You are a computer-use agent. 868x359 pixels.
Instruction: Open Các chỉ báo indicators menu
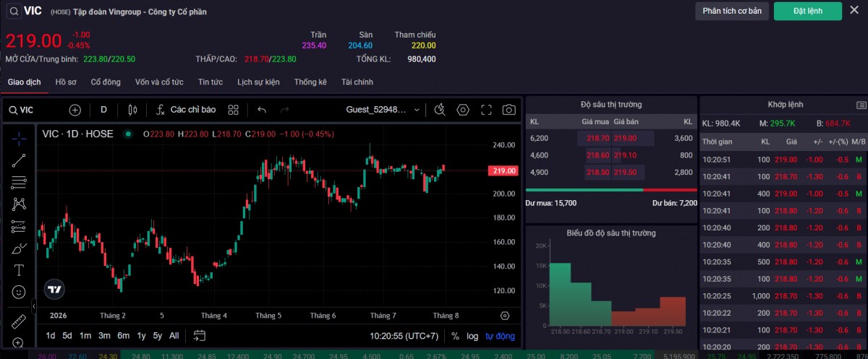coord(185,110)
